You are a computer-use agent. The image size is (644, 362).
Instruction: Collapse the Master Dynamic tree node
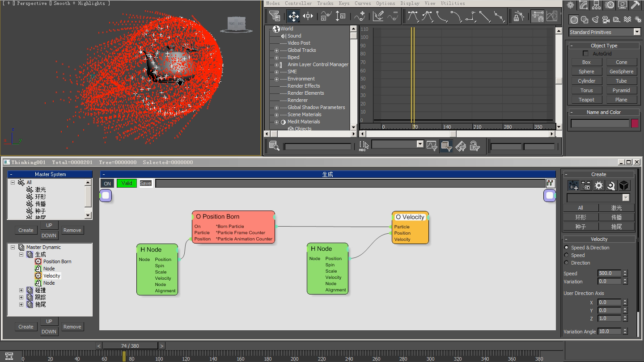(x=13, y=247)
